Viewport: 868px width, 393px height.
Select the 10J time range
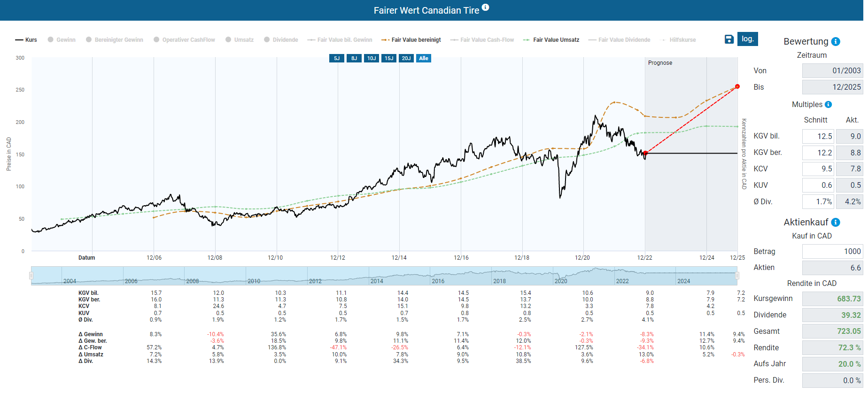[372, 58]
